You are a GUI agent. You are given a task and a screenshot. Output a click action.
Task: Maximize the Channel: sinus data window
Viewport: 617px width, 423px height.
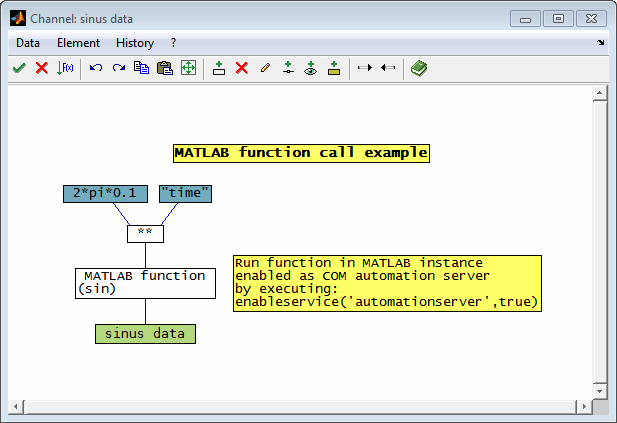point(558,19)
